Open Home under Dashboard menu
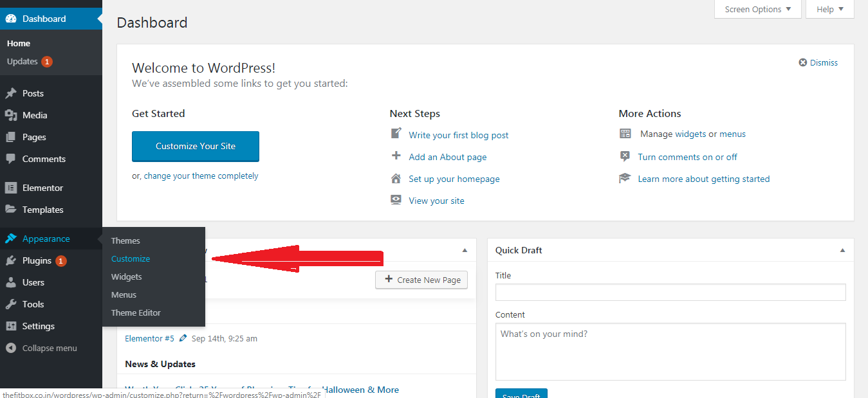 tap(19, 43)
